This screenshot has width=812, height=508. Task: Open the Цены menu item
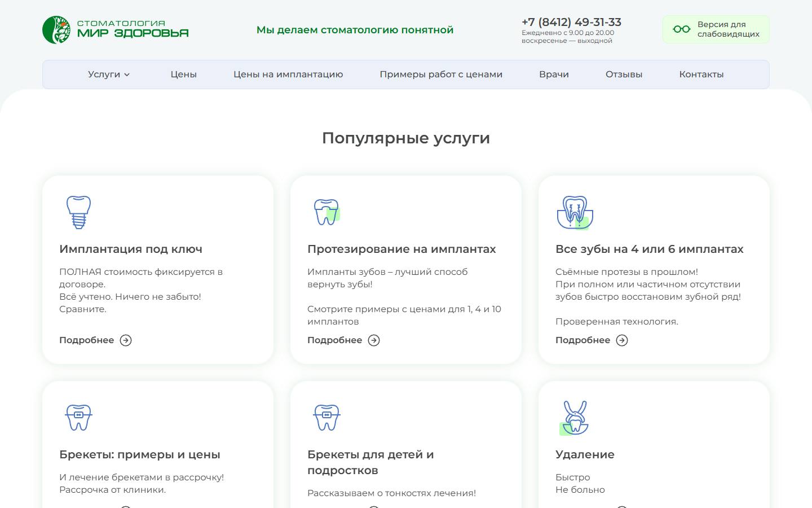tap(184, 74)
